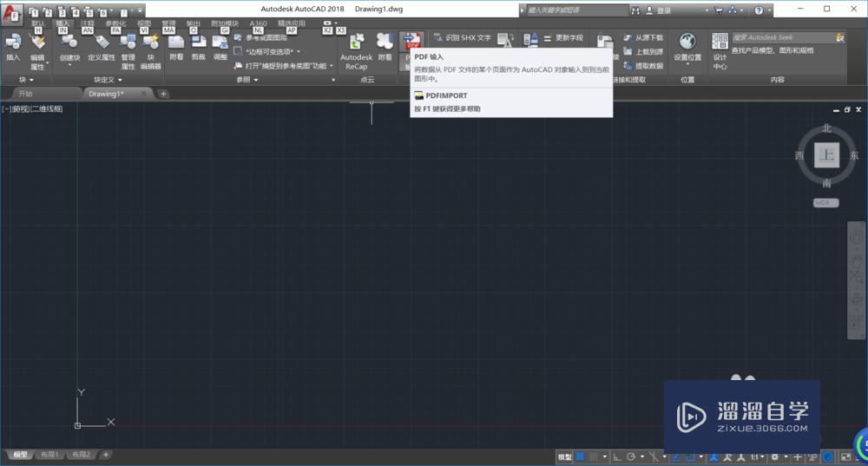Open 设计中心 (Design Center)
The width and height of the screenshot is (868, 466).
(720, 51)
